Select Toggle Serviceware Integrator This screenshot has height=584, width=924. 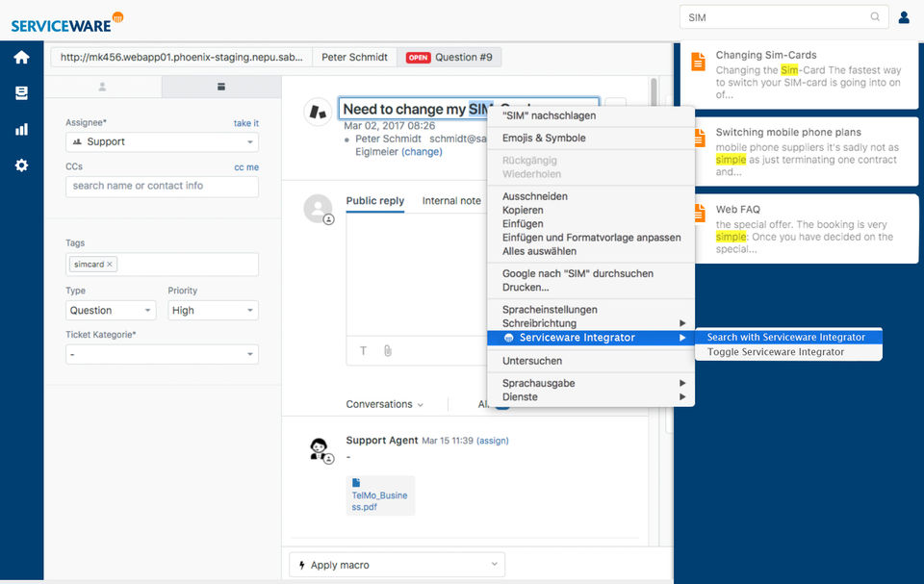pyautogui.click(x=788, y=352)
